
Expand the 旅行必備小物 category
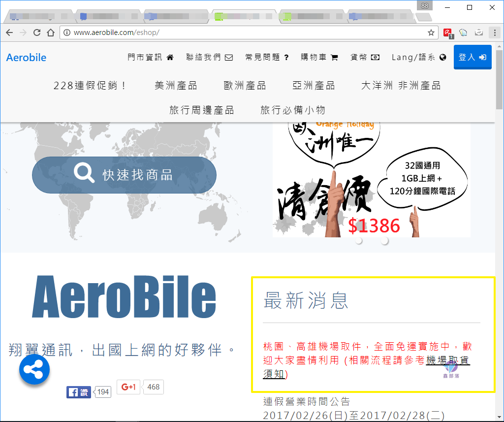point(293,110)
